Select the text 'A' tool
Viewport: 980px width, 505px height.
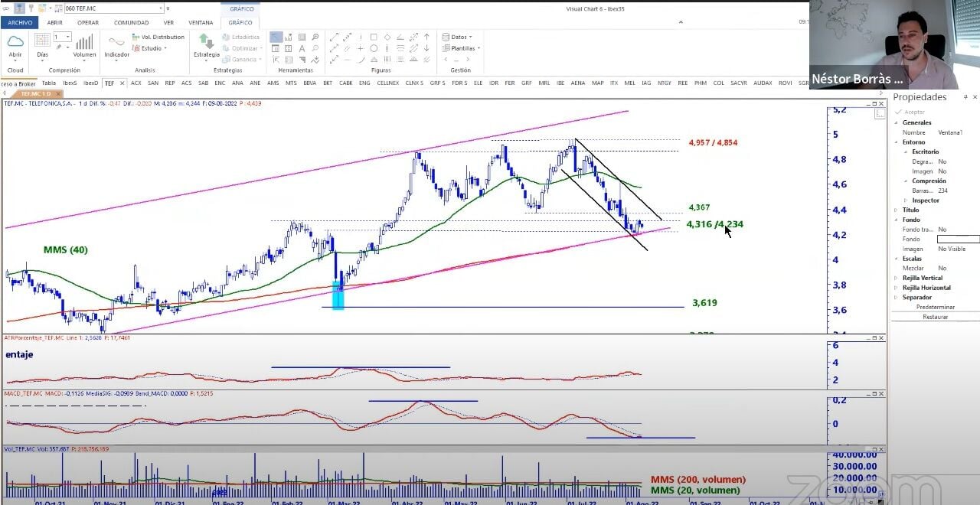pyautogui.click(x=302, y=48)
